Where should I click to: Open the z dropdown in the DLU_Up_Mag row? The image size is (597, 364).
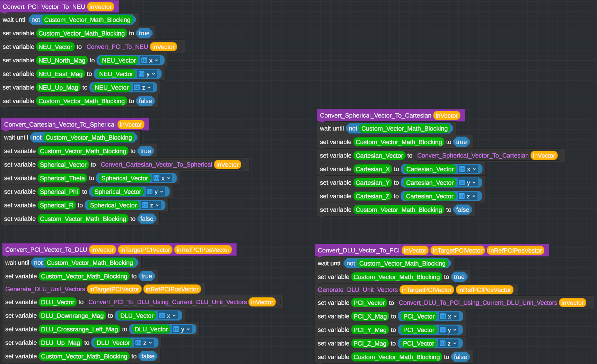click(144, 343)
